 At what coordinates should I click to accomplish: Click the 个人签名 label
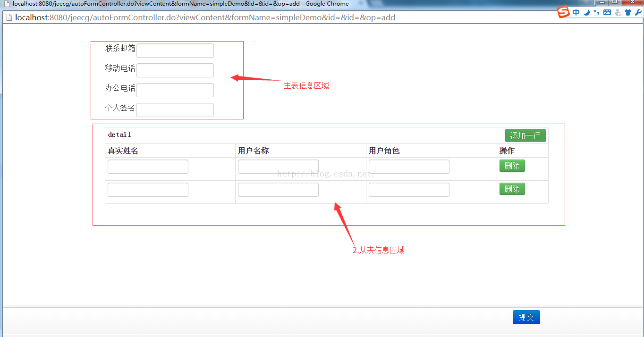pyautogui.click(x=120, y=108)
